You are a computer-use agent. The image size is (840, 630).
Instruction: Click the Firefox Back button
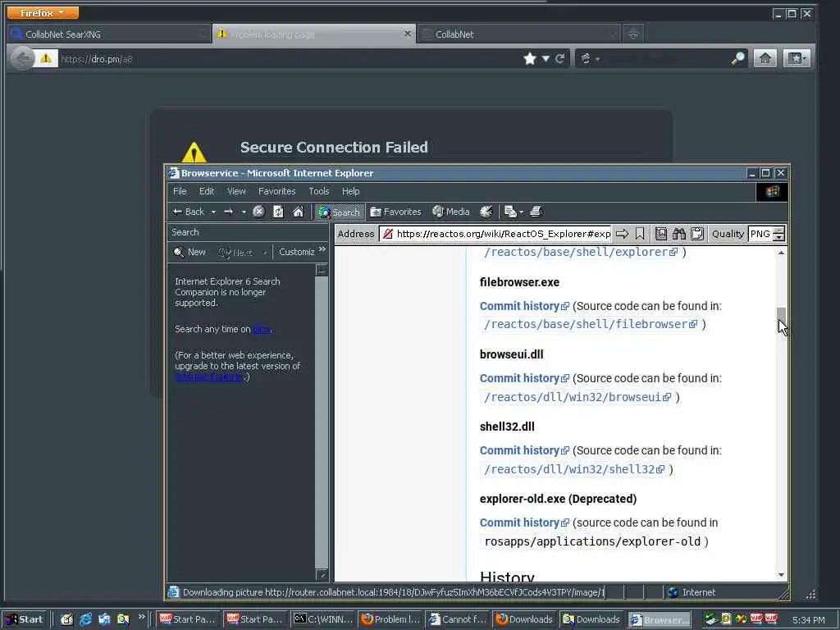pos(23,58)
